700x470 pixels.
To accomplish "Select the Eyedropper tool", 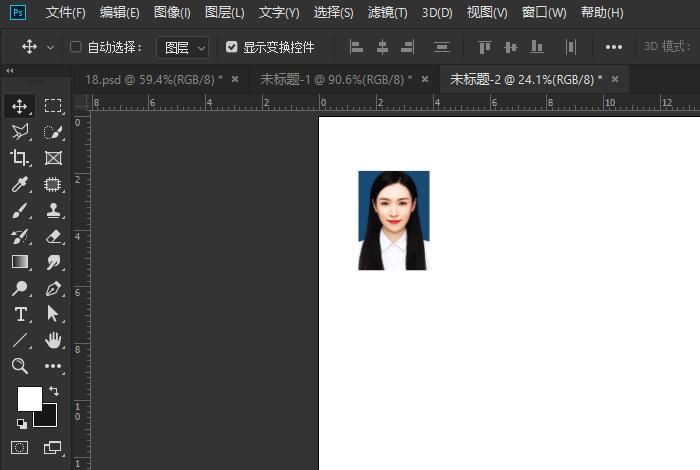I will click(x=20, y=183).
